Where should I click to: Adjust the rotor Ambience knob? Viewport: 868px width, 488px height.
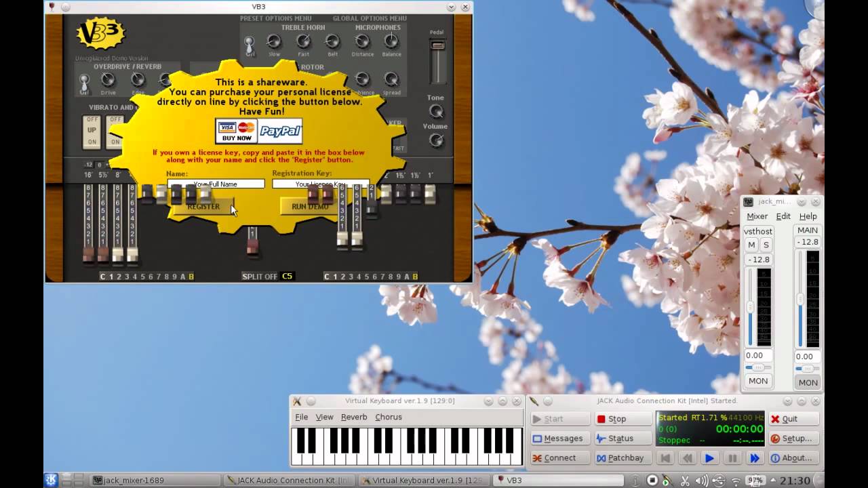[x=362, y=80]
